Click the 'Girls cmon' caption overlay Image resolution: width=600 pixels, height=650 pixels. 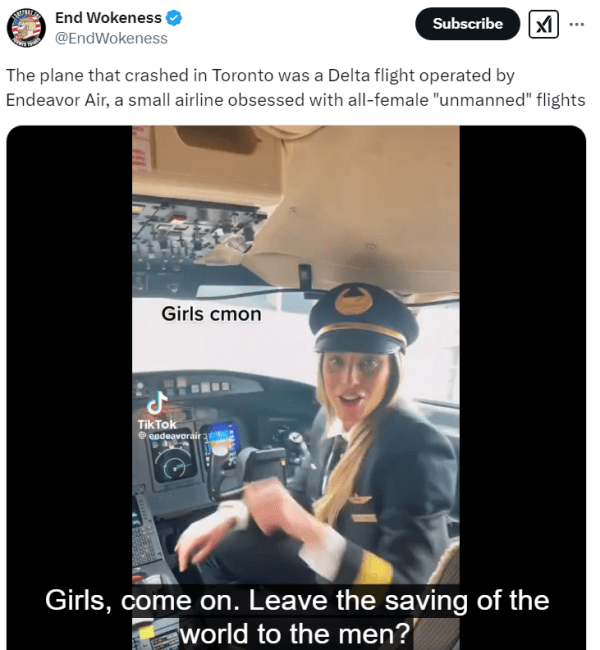(211, 314)
